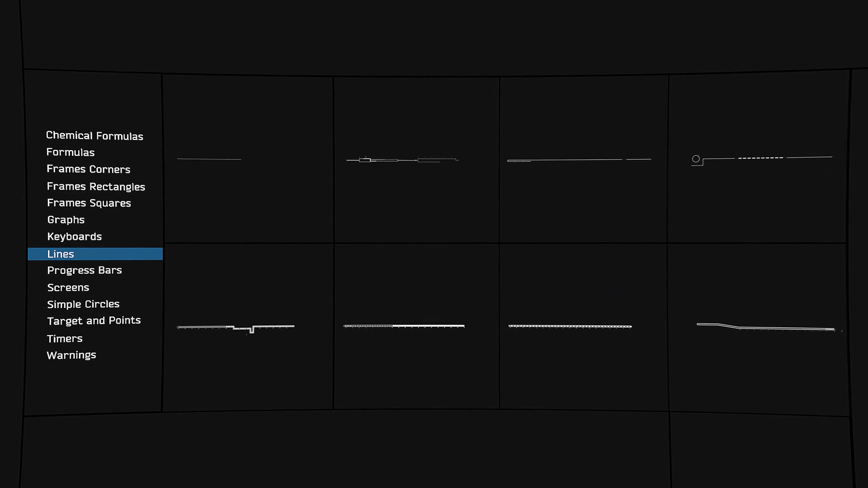
Task: Expand the Timers category
Action: (x=64, y=338)
